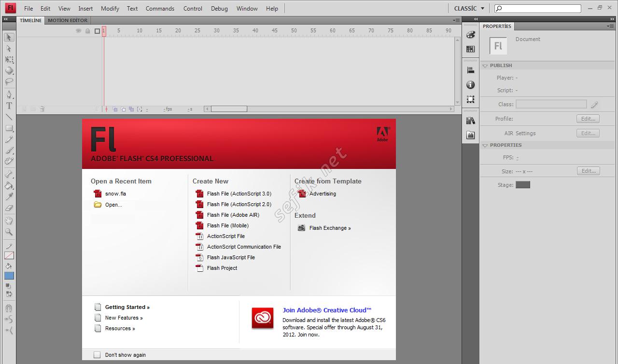This screenshot has width=618, height=364.
Task: Create Flash File (ActionScript 3.0)
Action: (x=234, y=194)
